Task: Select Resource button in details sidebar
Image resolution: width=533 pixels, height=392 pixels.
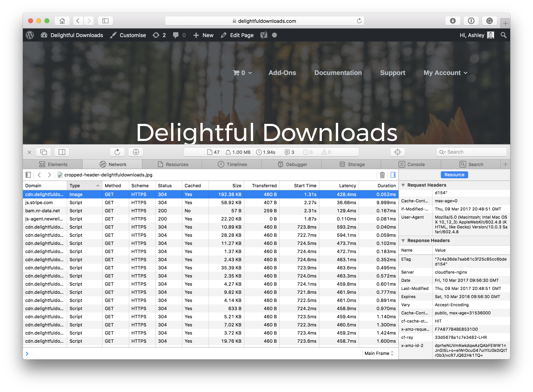Action: (454, 175)
